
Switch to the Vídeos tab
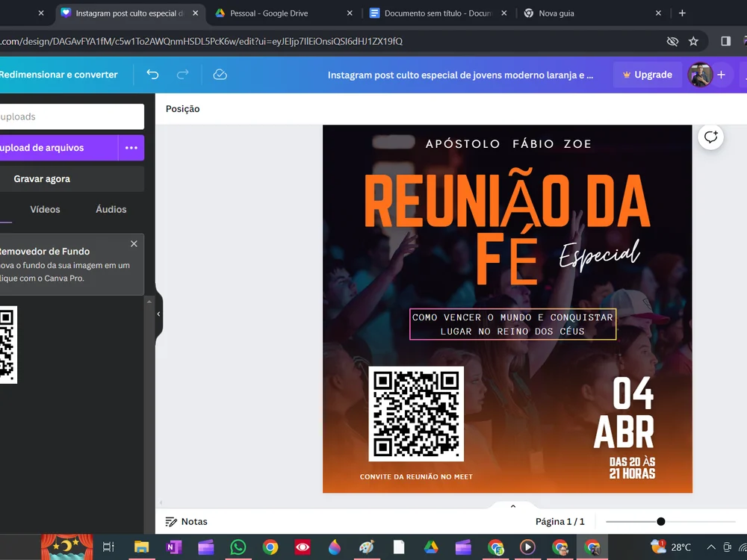(x=45, y=209)
